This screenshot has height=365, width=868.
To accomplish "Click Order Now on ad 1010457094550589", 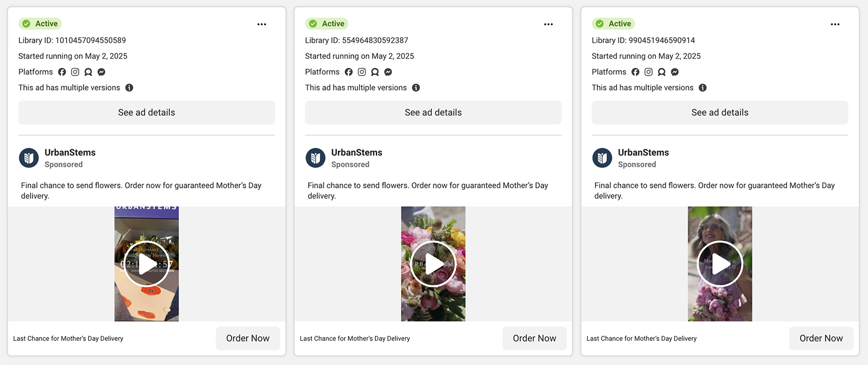I will [x=248, y=338].
